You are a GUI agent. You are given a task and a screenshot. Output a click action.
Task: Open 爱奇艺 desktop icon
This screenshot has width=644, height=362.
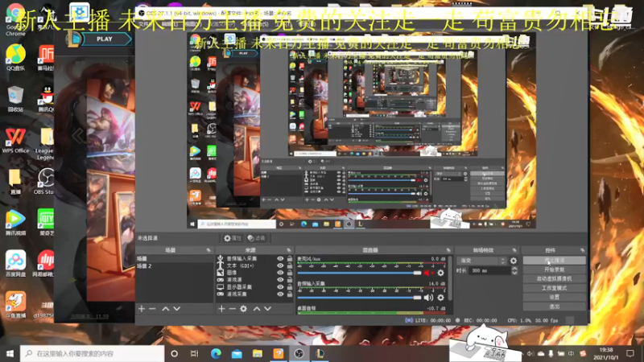pos(45,223)
